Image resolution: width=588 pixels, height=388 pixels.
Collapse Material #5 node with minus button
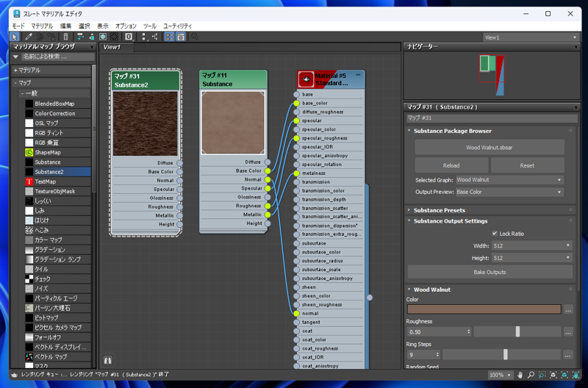point(358,75)
